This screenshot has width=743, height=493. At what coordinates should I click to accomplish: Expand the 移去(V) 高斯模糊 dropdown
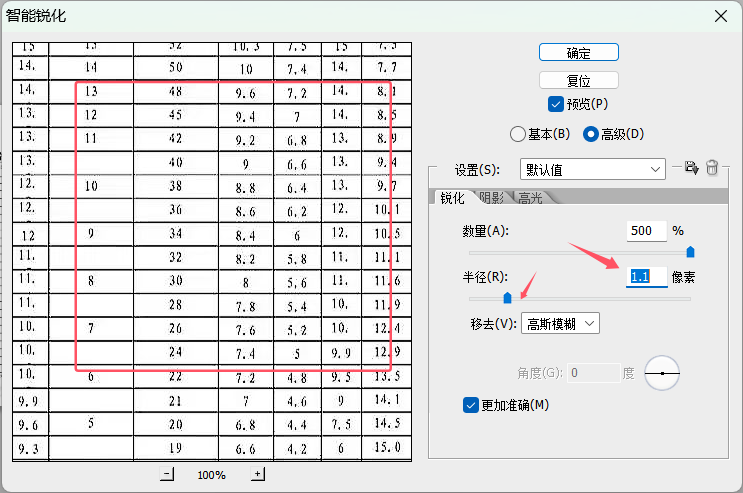[560, 323]
